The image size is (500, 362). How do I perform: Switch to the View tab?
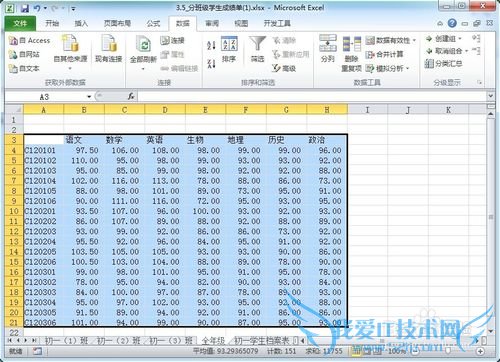point(241,23)
